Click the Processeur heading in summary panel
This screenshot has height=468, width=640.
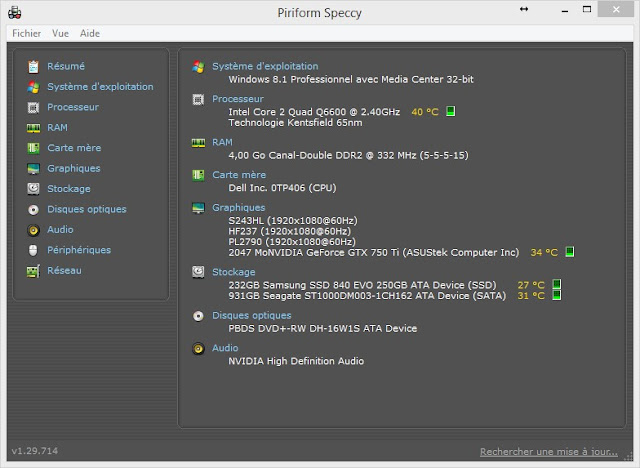point(238,99)
